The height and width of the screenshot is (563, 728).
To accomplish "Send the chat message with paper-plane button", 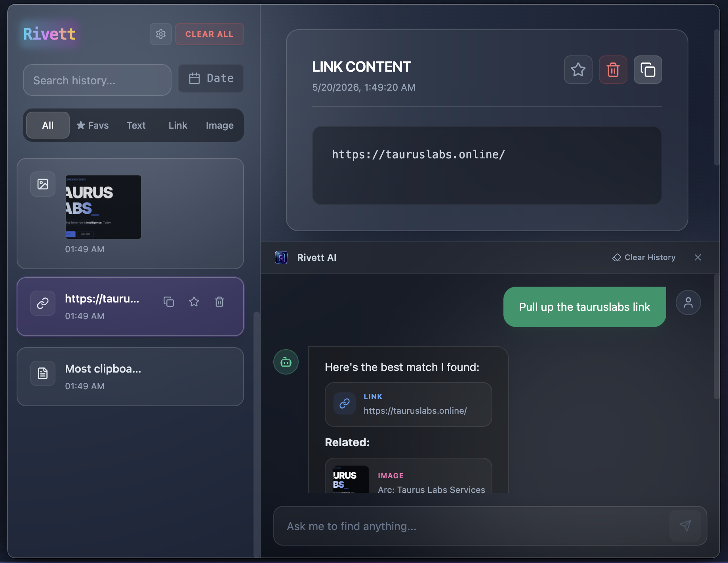I will click(x=685, y=526).
